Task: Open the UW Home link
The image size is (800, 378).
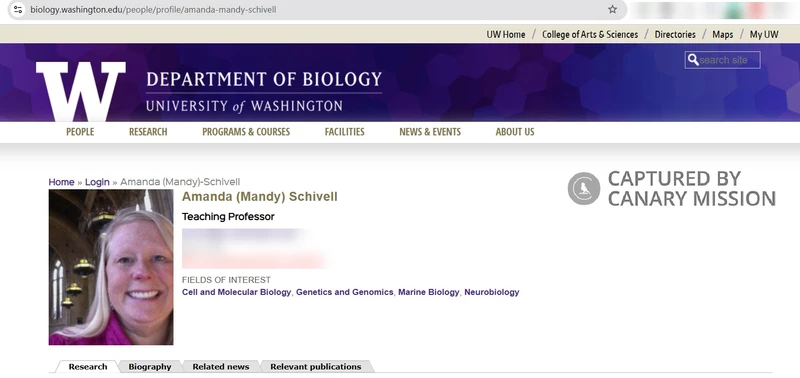Action: click(506, 35)
